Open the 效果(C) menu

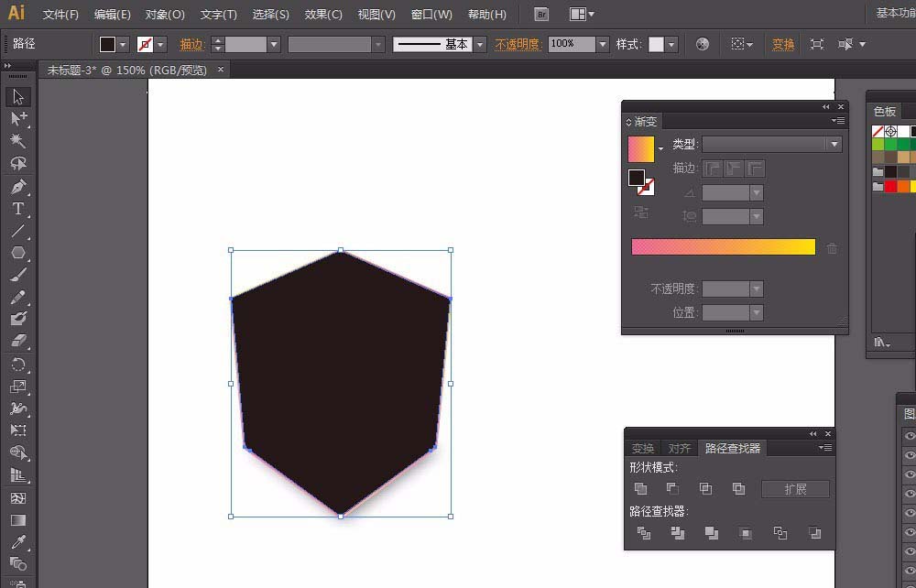pyautogui.click(x=323, y=15)
